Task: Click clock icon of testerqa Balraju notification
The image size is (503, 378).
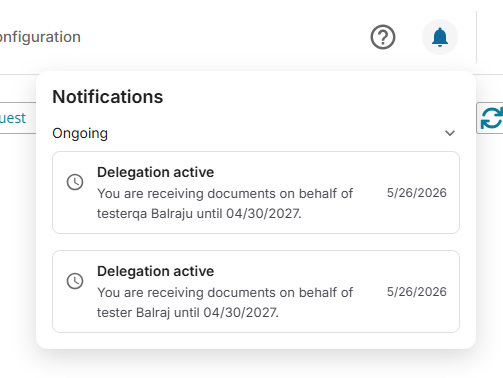Action: [x=75, y=182]
